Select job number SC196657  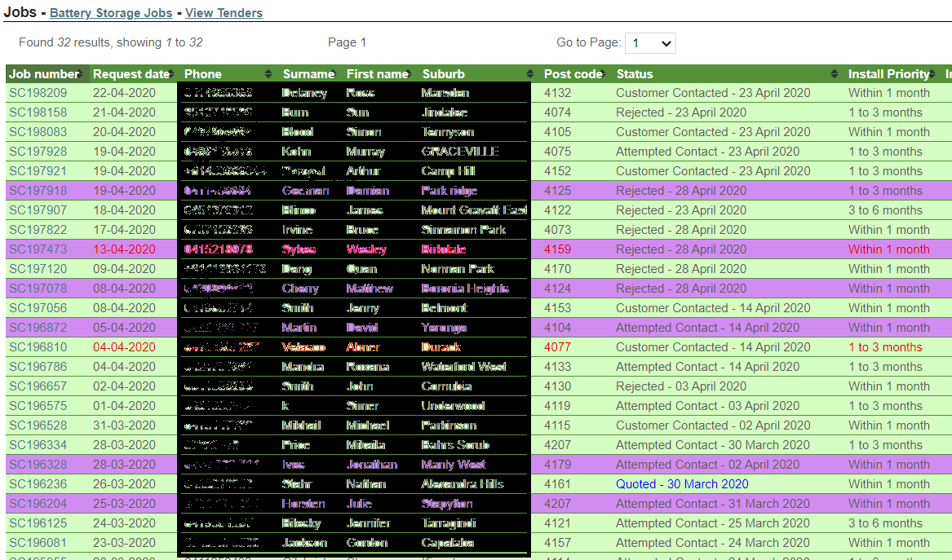click(x=38, y=386)
